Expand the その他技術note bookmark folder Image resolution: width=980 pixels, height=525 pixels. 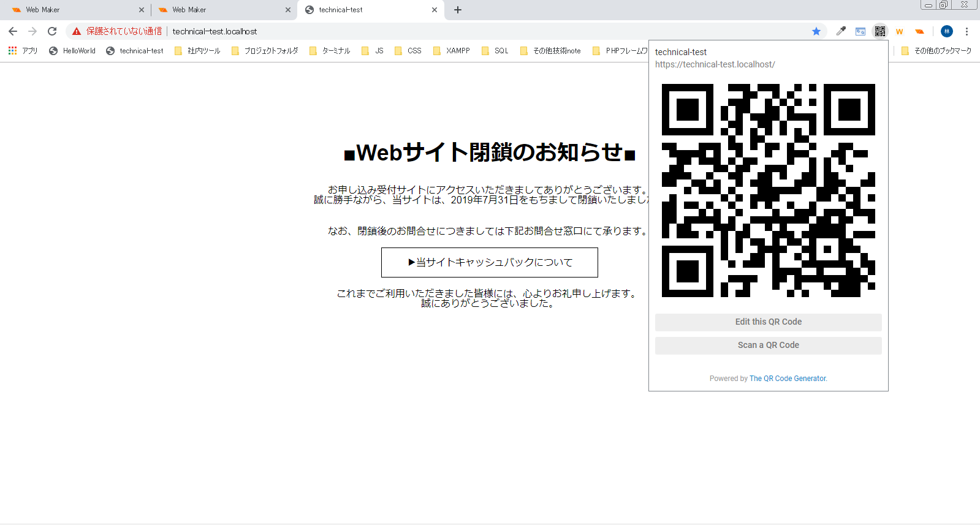pos(550,51)
